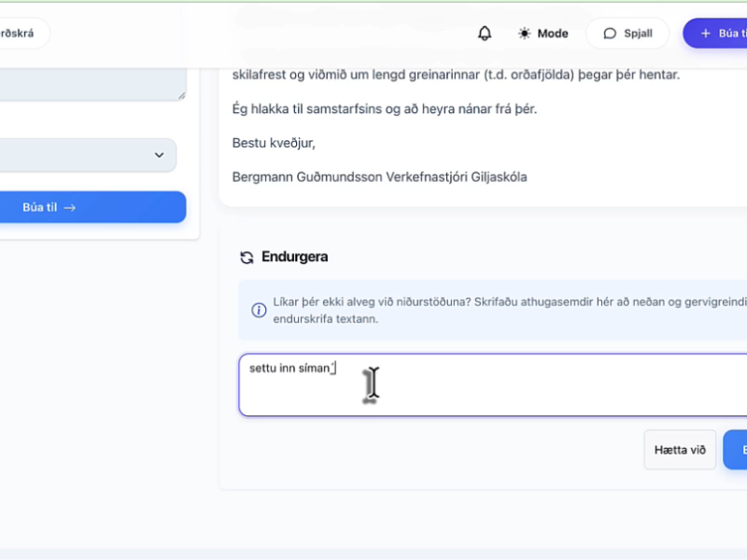Click the sun icon next to Mode
Viewport: 747px width, 560px height.
point(526,33)
